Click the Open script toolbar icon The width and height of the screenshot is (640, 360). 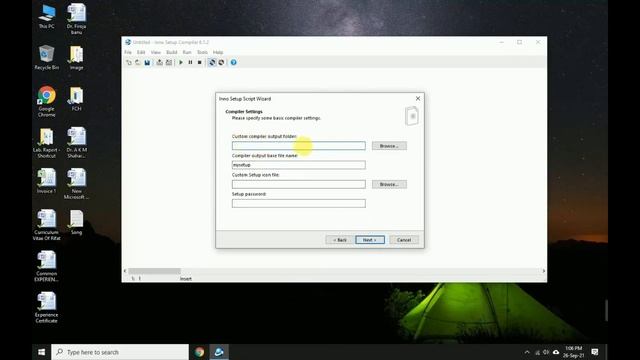point(138,62)
